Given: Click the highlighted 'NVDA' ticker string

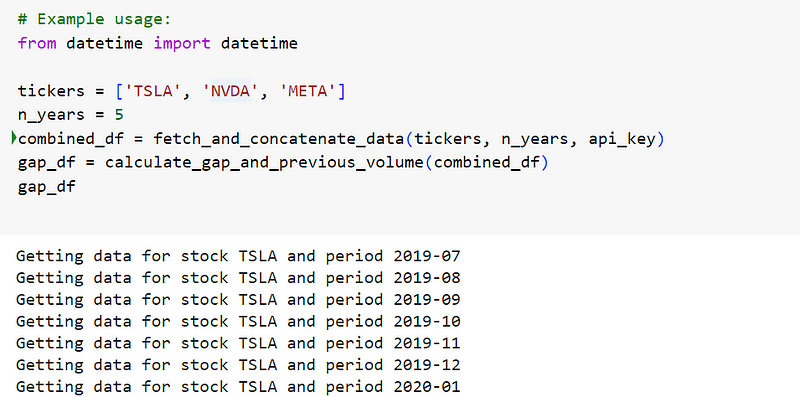Looking at the screenshot, I should 231,91.
